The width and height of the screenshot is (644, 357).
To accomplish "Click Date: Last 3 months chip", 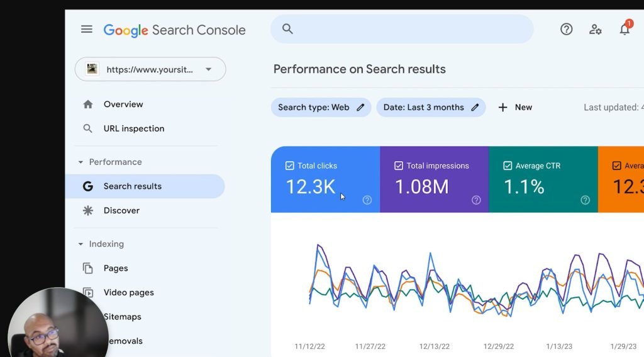I will click(431, 107).
